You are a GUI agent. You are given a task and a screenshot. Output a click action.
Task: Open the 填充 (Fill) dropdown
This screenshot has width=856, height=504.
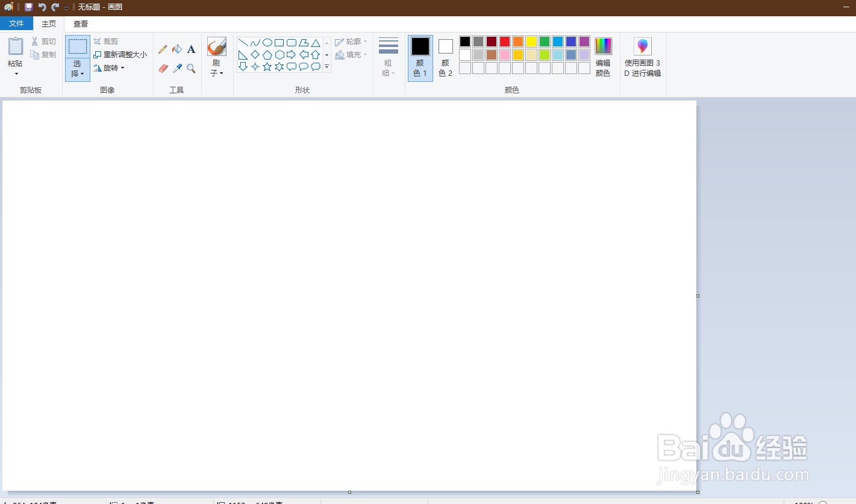(x=351, y=55)
